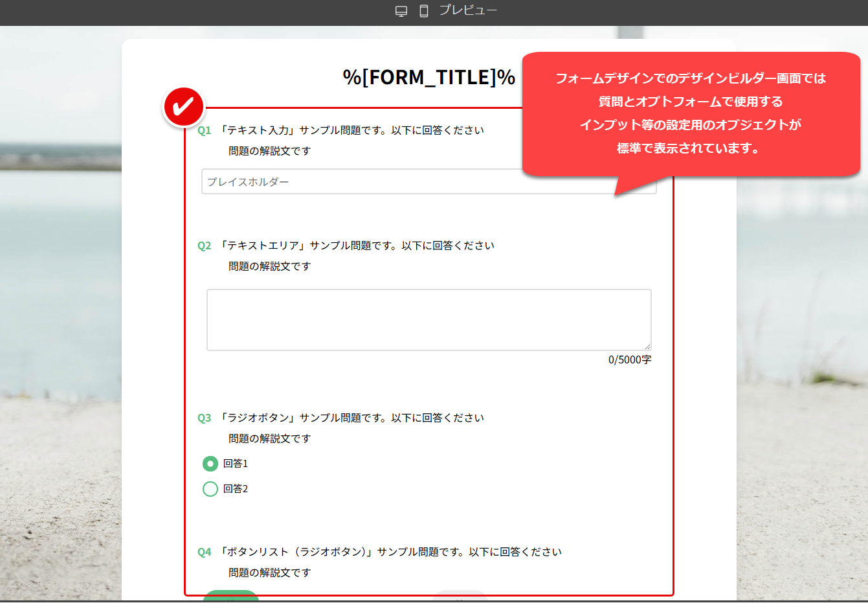This screenshot has height=603, width=868.
Task: Click the green answer button under Q4
Action: pos(231,597)
